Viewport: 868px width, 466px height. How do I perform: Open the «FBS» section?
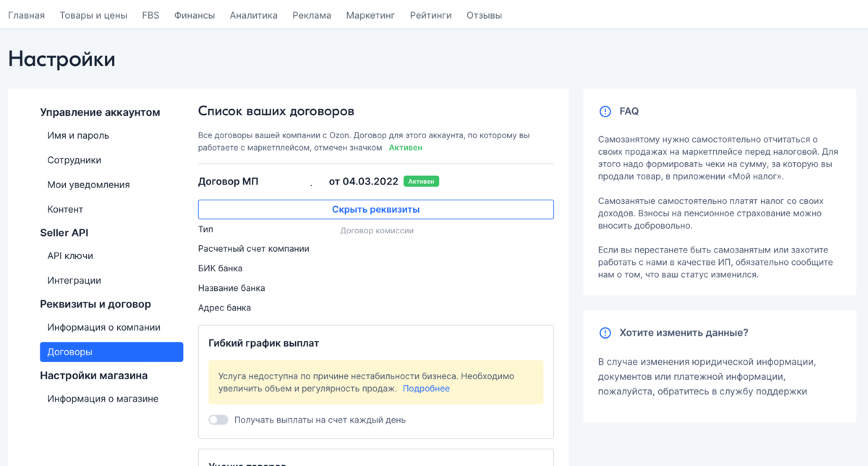(150, 14)
